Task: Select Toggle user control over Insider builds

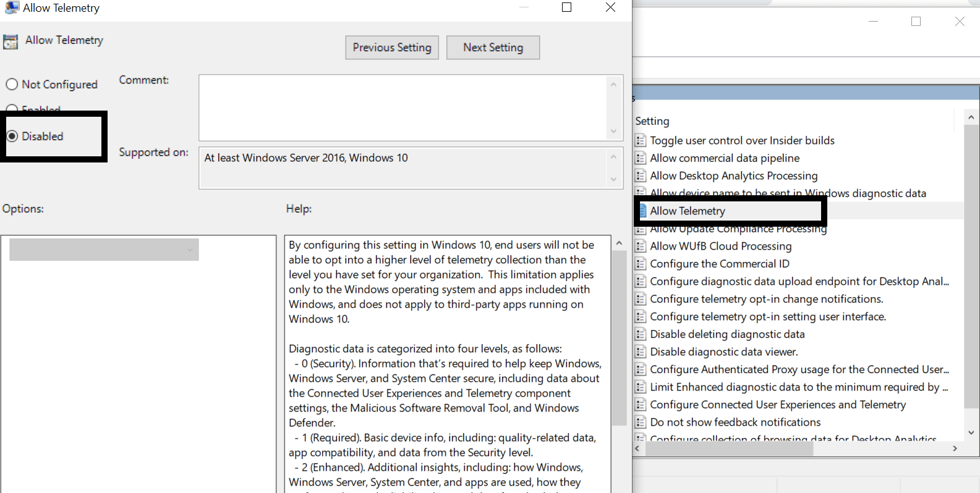Action: (742, 141)
